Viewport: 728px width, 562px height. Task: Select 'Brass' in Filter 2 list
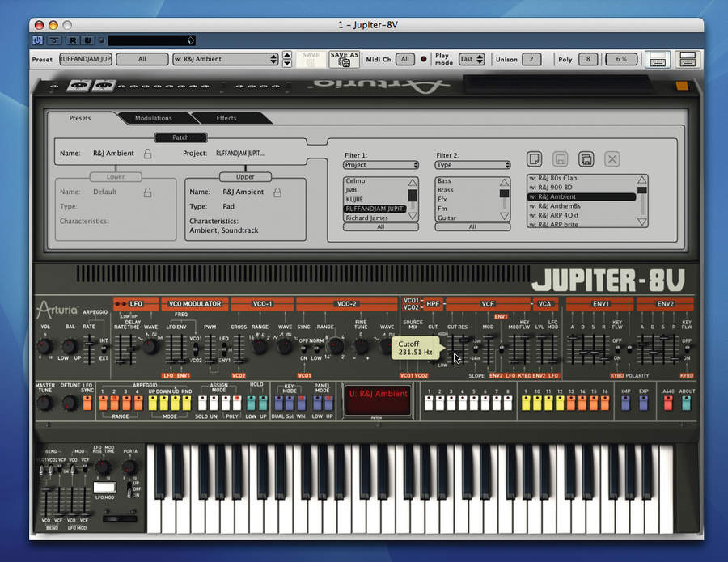467,190
